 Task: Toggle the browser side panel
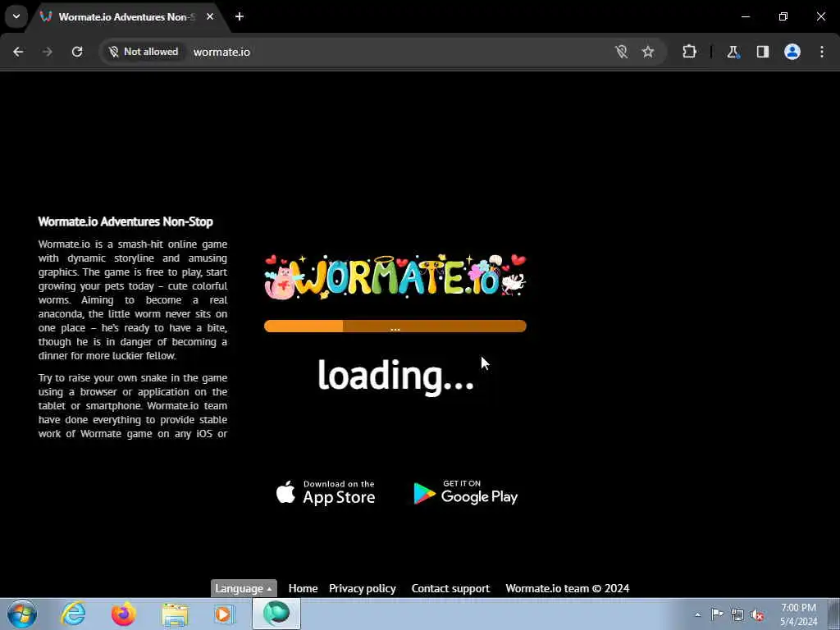pos(763,52)
